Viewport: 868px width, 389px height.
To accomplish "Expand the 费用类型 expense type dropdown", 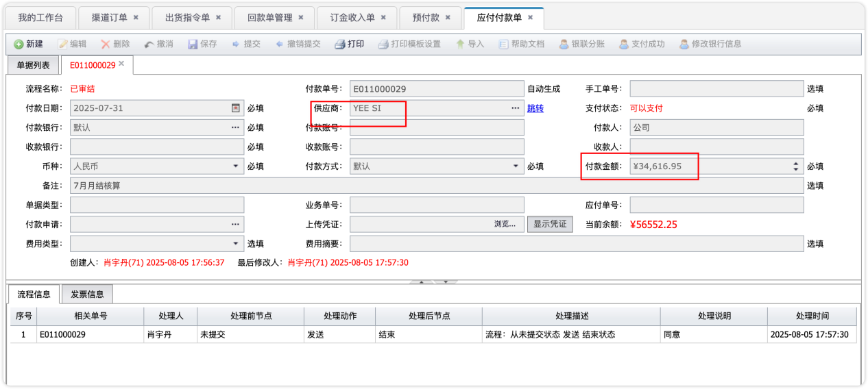I will [x=236, y=243].
